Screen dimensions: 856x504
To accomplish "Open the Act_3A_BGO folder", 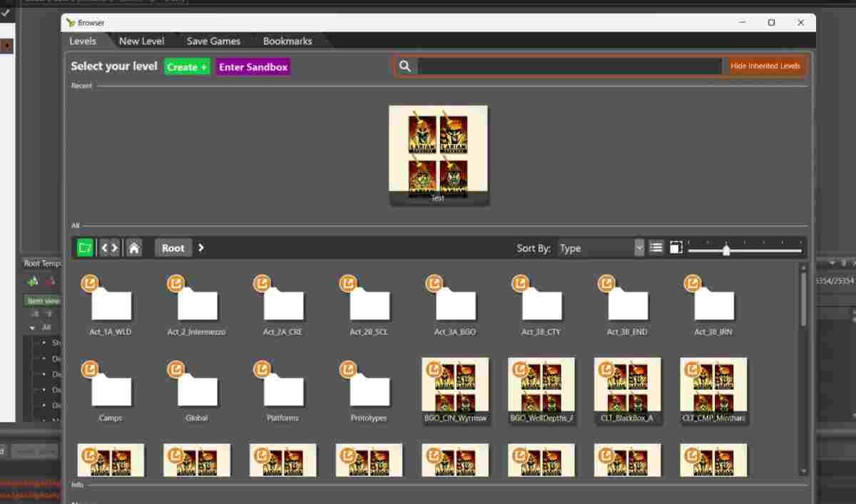I will (456, 306).
